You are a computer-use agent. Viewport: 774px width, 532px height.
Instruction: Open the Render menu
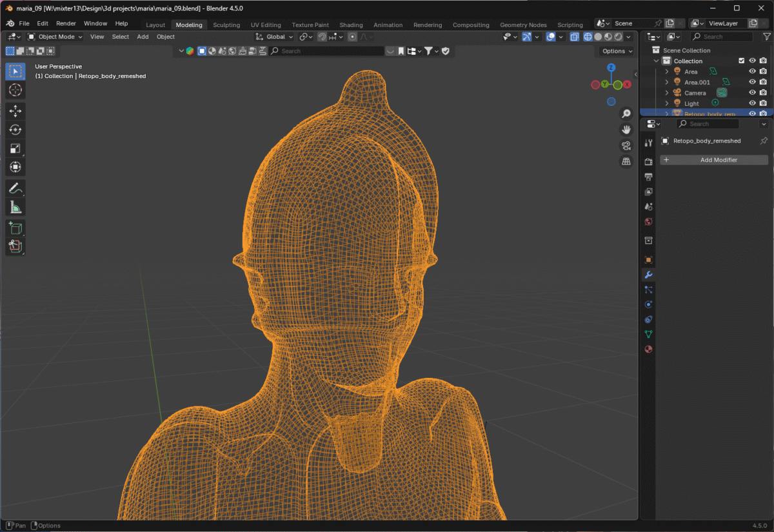[x=66, y=23]
